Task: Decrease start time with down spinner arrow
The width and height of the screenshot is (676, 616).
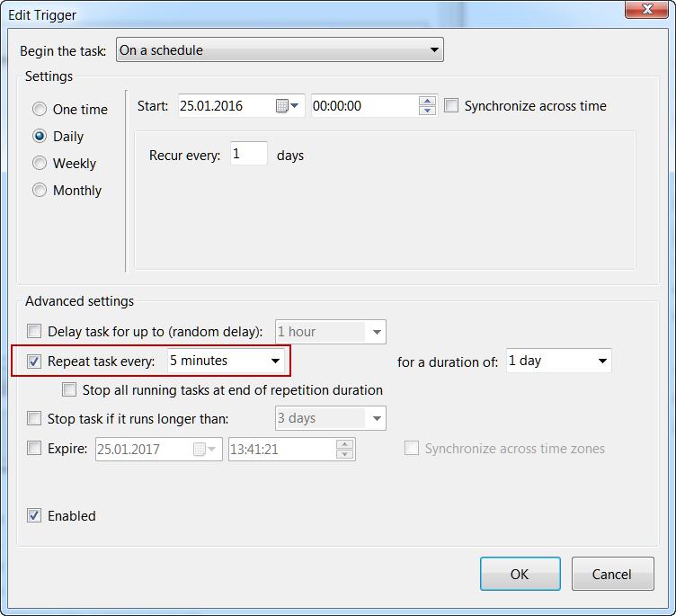Action: (x=427, y=111)
